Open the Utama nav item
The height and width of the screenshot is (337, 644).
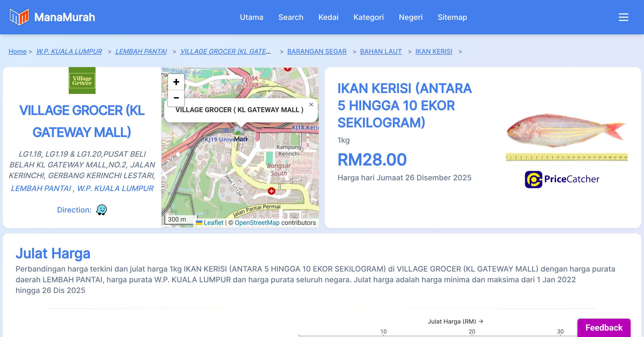(251, 17)
